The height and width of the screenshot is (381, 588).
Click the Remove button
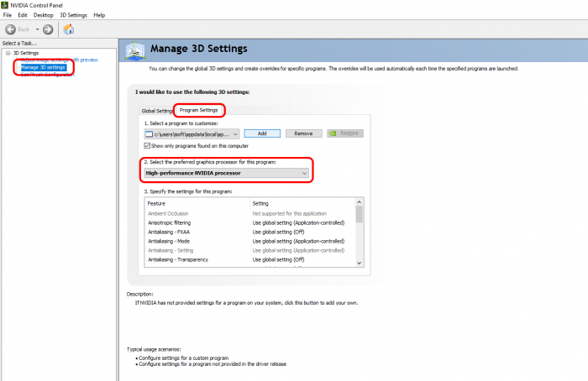point(303,133)
